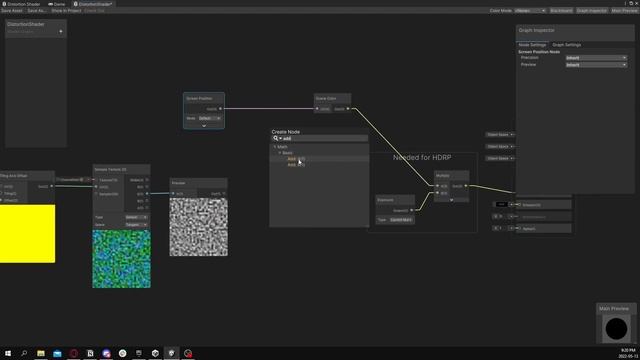Viewport: 640px width, 360px height.
Task: Click the Screen Position node Out port
Action: [220, 109]
